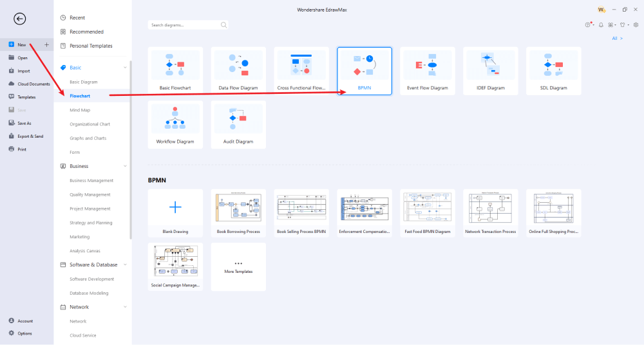Viewport: 644px width, 345px height.
Task: Choose the Audit Diagram type
Action: (x=238, y=124)
